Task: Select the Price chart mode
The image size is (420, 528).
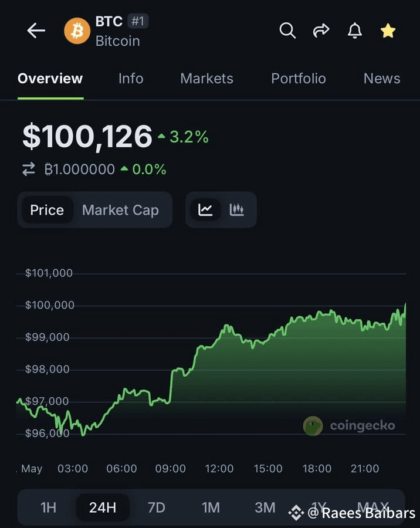Action: 47,210
